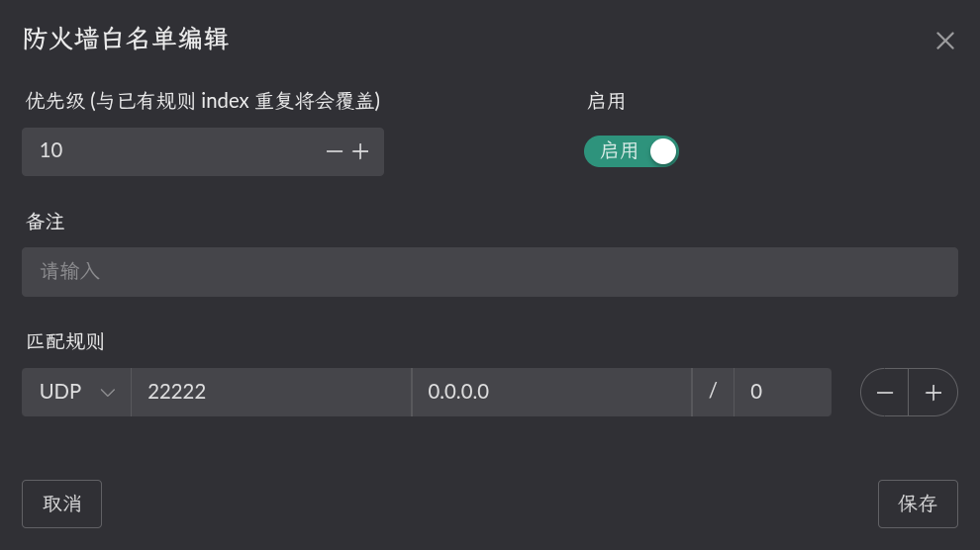Click the 取消 button

coord(61,504)
